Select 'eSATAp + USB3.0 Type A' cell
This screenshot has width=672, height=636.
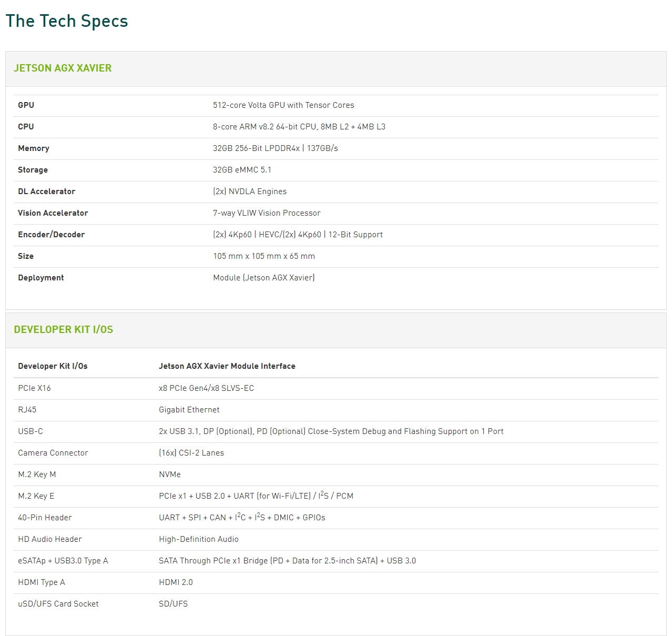point(63,561)
